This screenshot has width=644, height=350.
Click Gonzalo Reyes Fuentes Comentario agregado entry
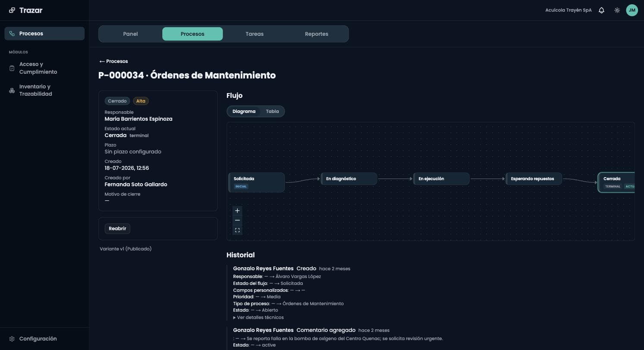pos(311,330)
